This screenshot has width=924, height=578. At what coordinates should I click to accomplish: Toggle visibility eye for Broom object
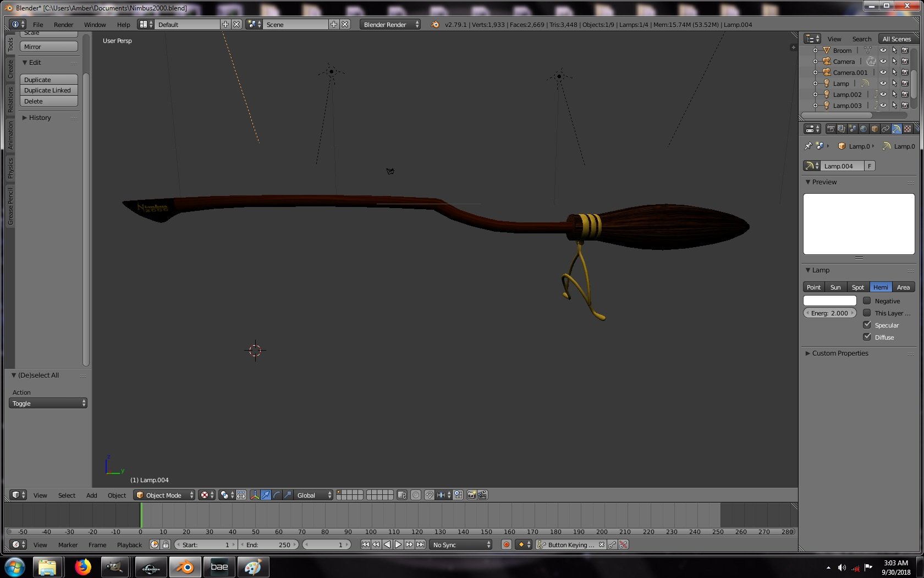(x=883, y=50)
